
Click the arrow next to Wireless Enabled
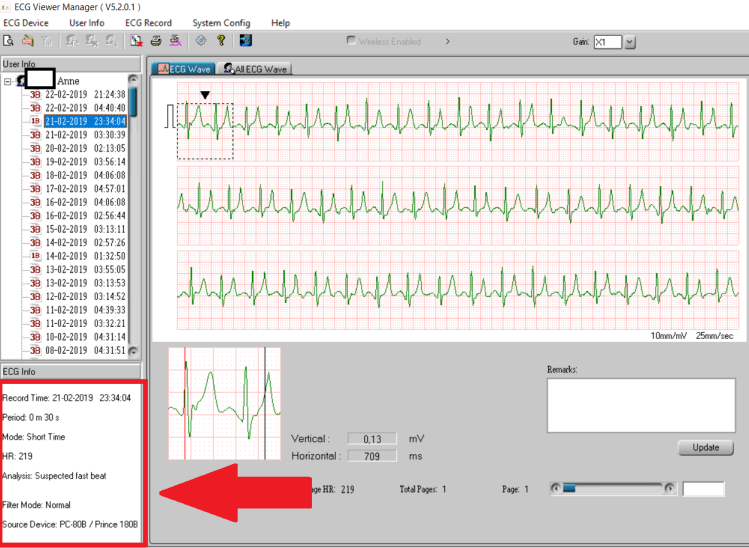tap(447, 42)
